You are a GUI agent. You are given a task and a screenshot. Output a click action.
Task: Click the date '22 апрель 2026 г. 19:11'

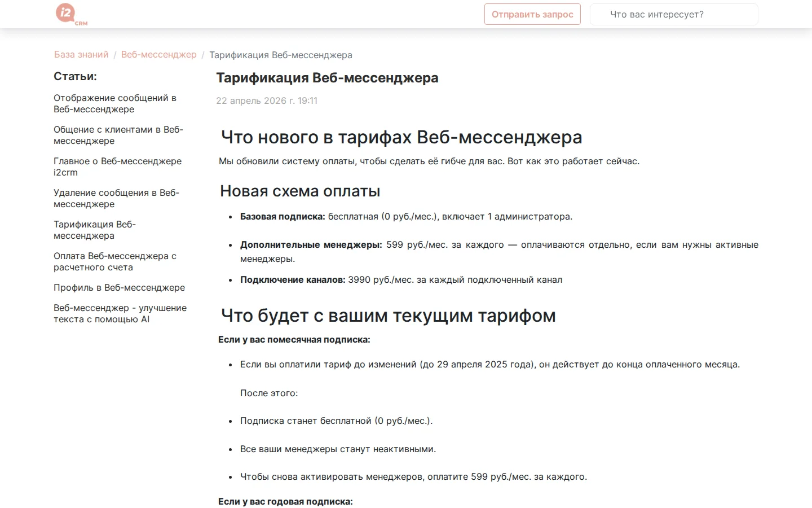(x=267, y=100)
